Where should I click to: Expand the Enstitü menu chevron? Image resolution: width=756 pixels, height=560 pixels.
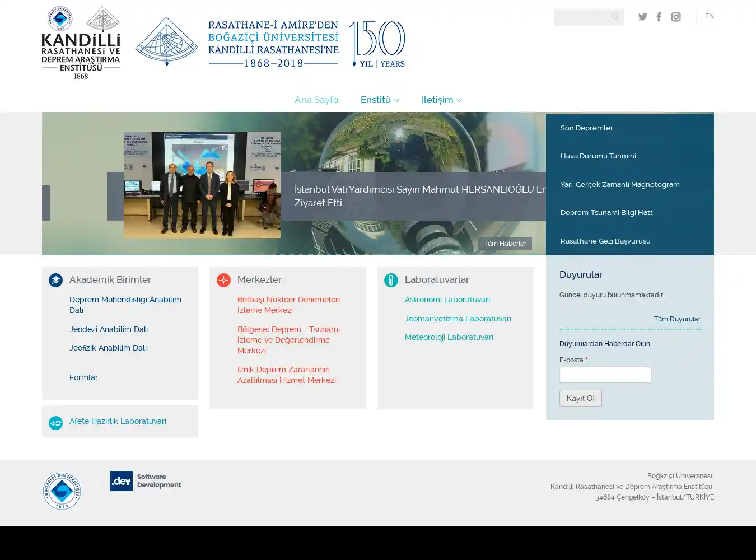[x=397, y=100]
